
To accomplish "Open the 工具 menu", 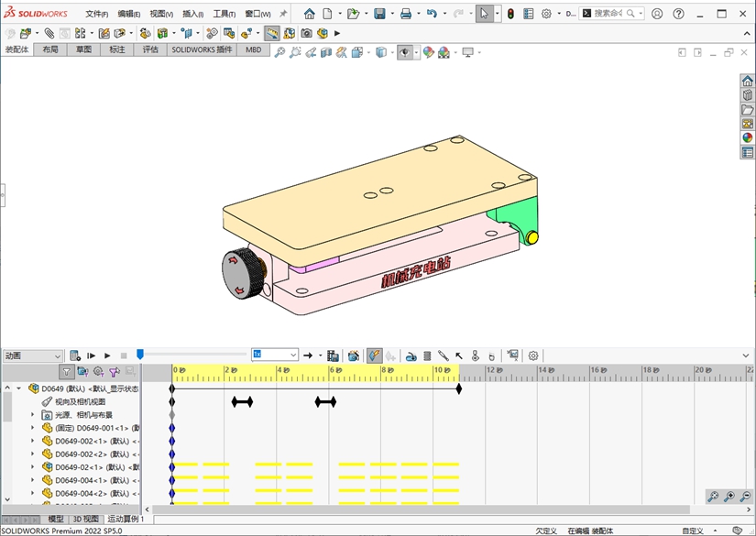I will (x=225, y=14).
